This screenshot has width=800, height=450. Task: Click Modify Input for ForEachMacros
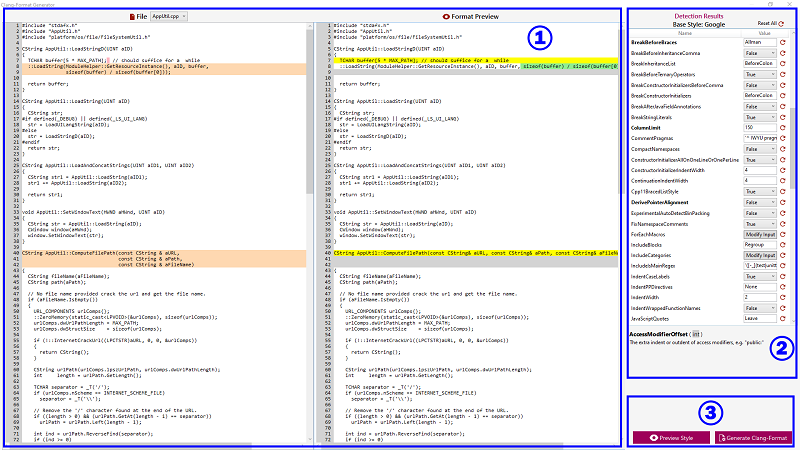[760, 234]
